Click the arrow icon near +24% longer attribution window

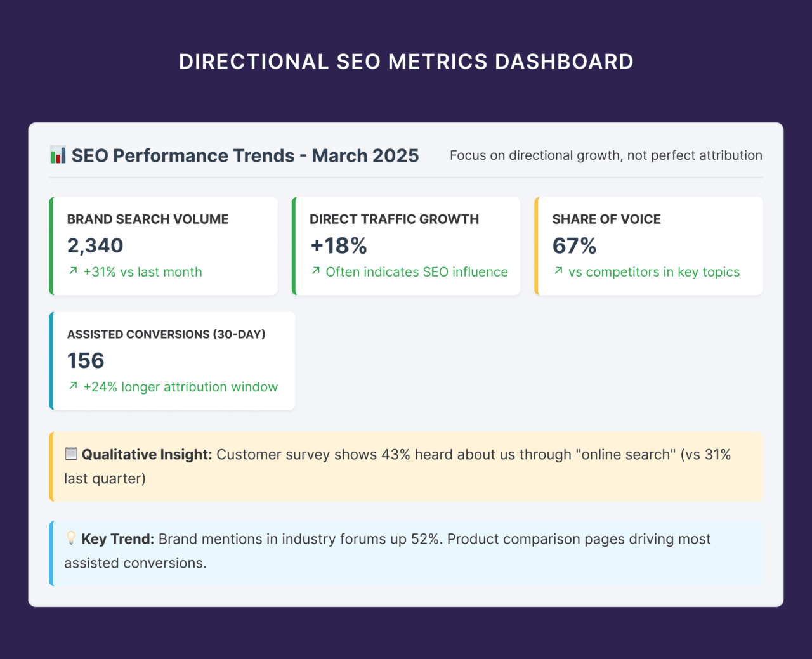tap(72, 386)
